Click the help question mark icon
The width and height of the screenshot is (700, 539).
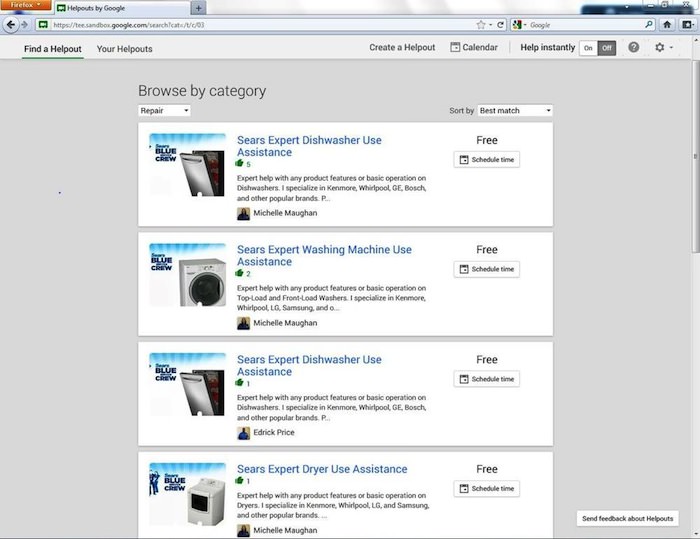pos(634,47)
